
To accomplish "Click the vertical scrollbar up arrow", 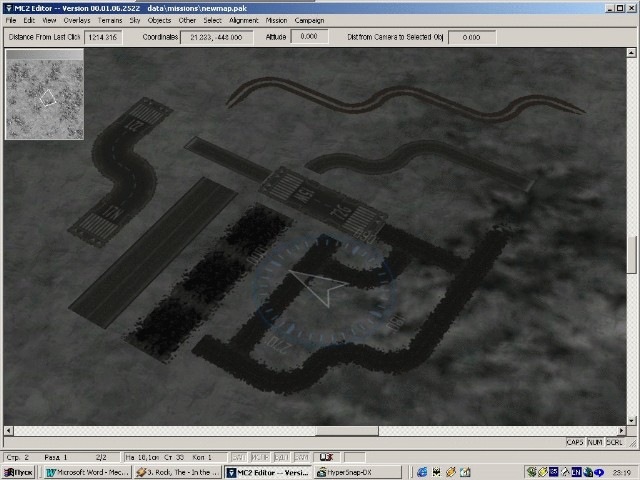I will [631, 53].
